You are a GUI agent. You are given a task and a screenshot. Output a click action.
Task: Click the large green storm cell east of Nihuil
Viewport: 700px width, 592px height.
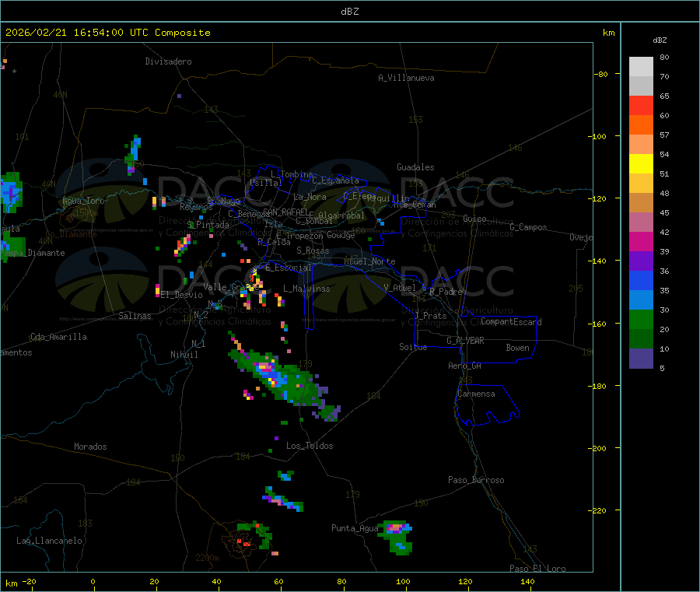click(285, 380)
